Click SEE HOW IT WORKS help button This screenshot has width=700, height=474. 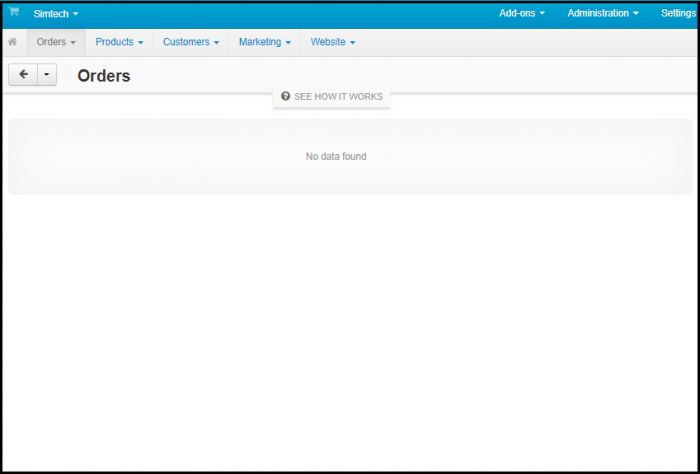(332, 96)
